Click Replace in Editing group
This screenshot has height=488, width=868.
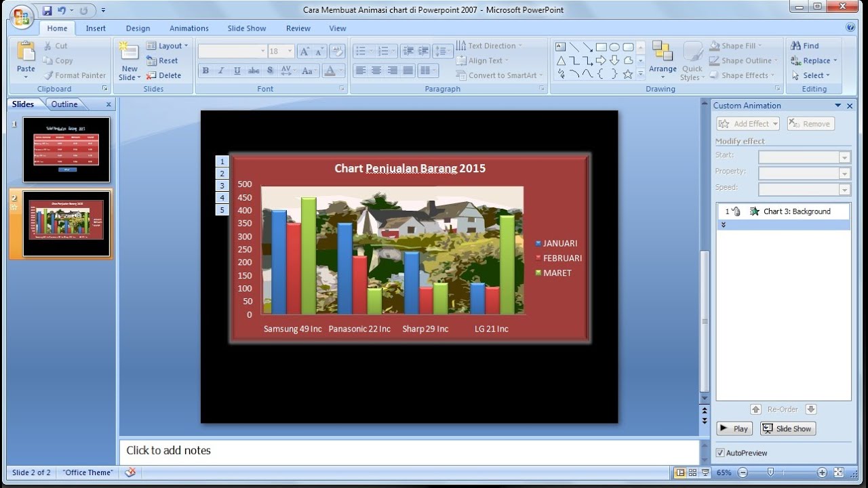pyautogui.click(x=814, y=60)
